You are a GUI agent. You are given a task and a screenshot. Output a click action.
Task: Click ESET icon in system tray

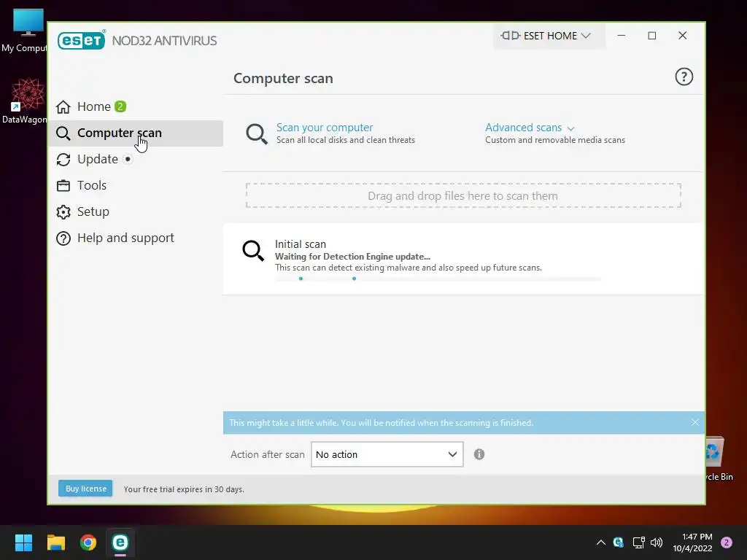(619, 542)
